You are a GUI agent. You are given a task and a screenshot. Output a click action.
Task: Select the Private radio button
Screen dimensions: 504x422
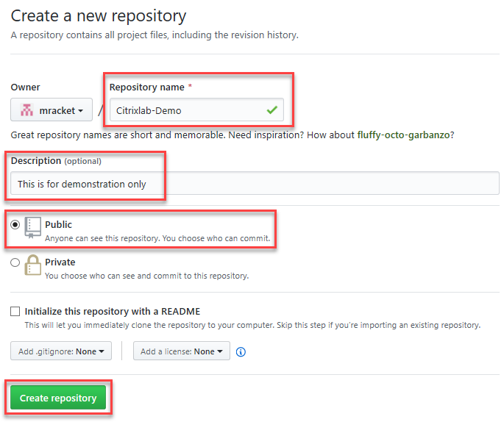(x=15, y=262)
